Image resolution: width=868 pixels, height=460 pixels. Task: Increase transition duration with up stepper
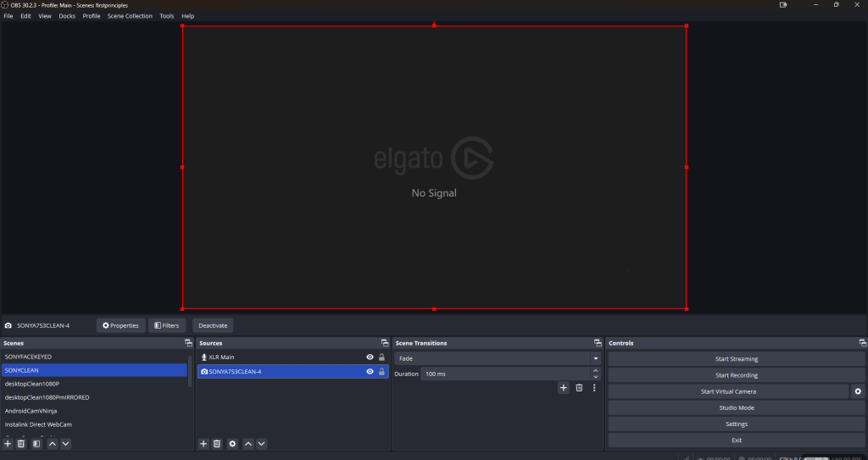tap(596, 370)
